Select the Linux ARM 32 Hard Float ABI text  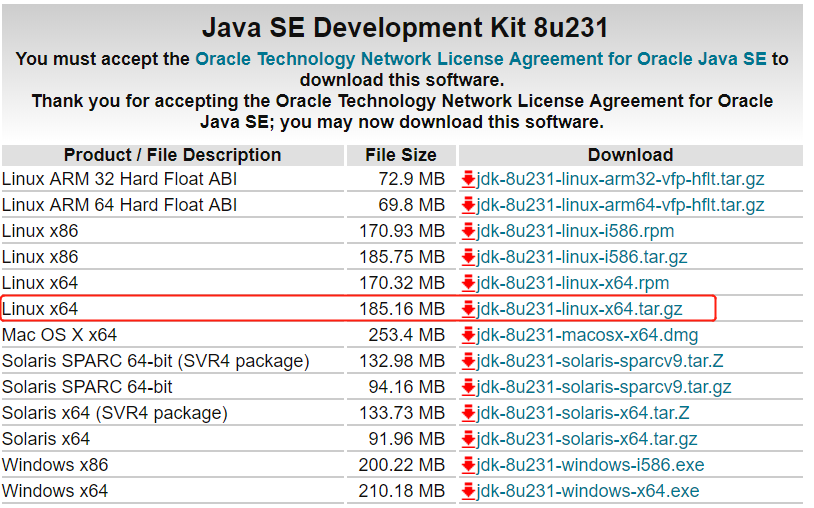click(x=119, y=179)
